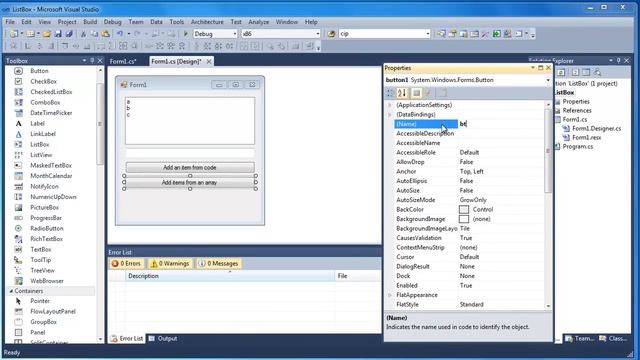This screenshot has height=360, width=640.
Task: Click the (Name) property value field
Action: pyautogui.click(x=502, y=124)
